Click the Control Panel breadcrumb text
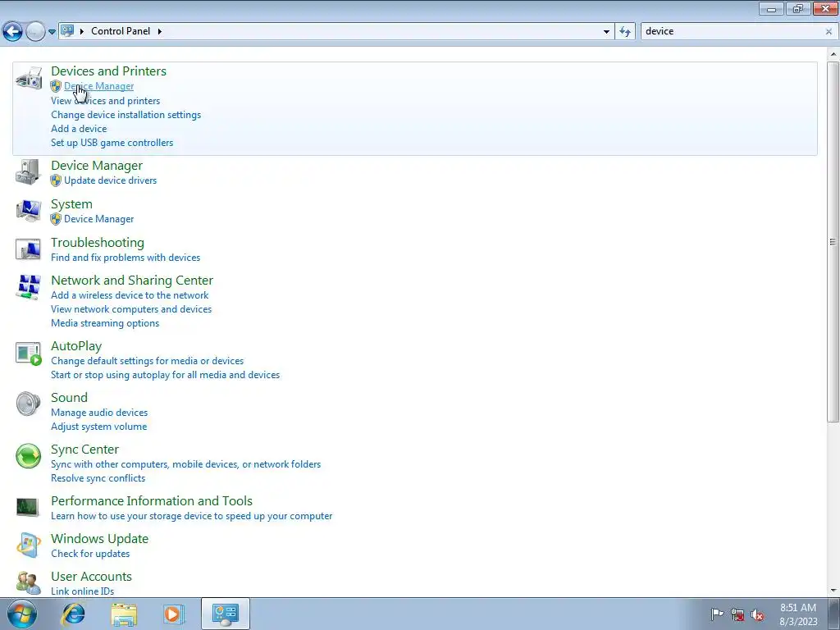The height and width of the screenshot is (630, 840). 121,31
